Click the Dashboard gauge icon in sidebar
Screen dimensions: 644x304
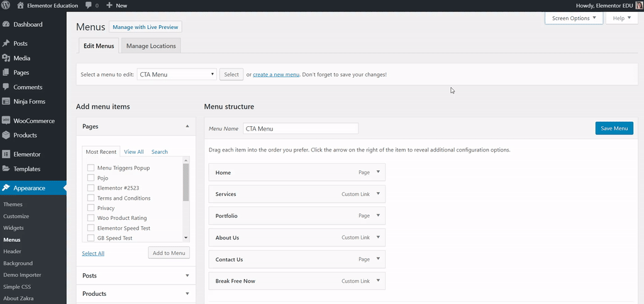pos(6,24)
